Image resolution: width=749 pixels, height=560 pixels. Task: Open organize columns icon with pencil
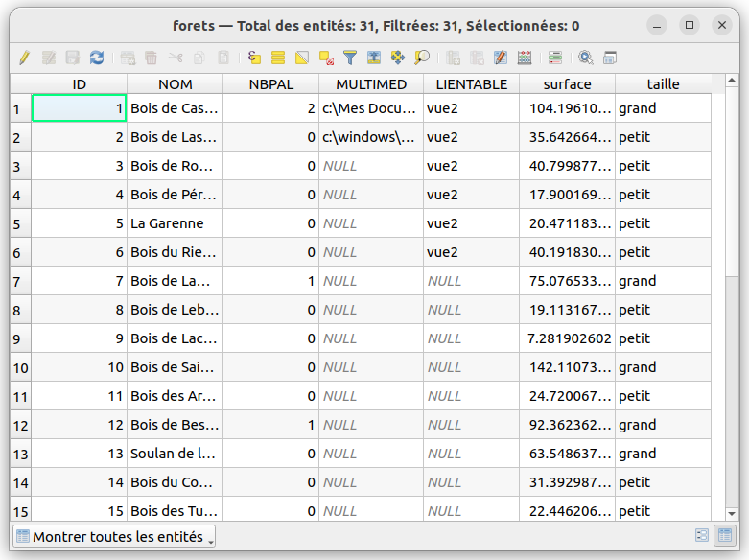tap(501, 58)
